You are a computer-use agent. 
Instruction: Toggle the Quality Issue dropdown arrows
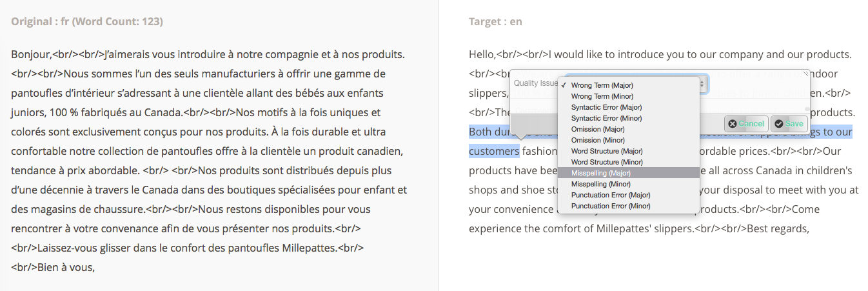click(703, 84)
